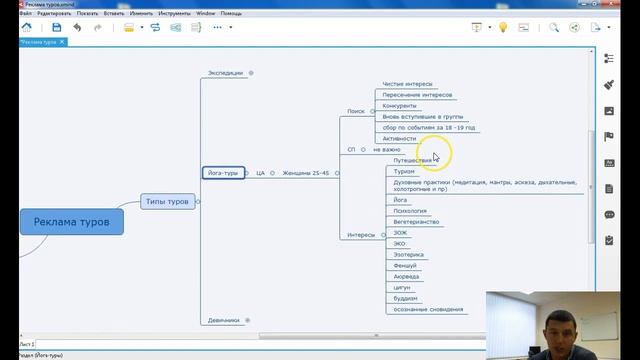Viewport: 640px width, 360px height.
Task: Open the Format brush panel
Action: point(609,84)
